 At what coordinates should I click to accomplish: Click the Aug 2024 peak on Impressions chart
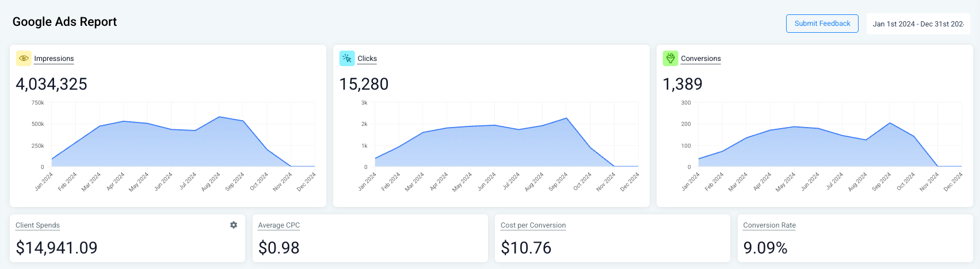219,117
